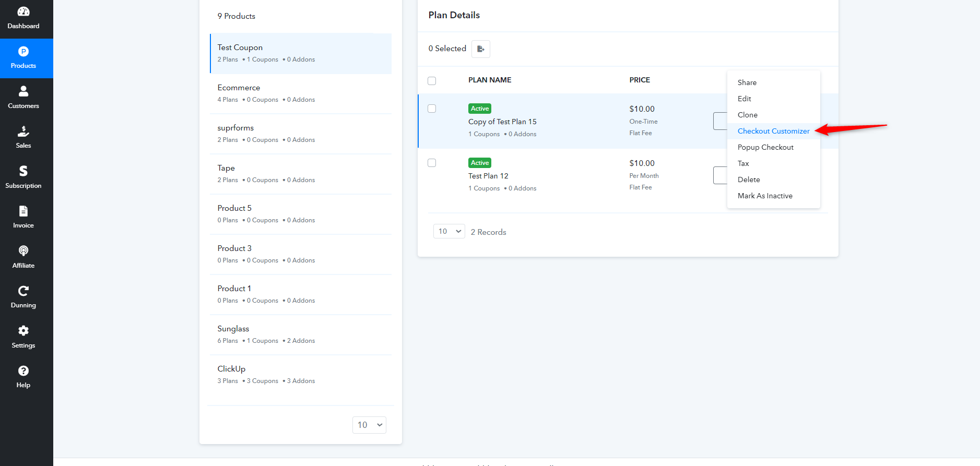This screenshot has width=980, height=466.
Task: Select the Product 5 entry
Action: click(x=301, y=214)
